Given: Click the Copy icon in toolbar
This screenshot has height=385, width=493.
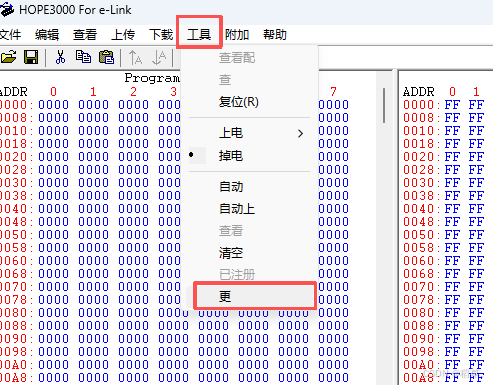Looking at the screenshot, I should [x=83, y=57].
